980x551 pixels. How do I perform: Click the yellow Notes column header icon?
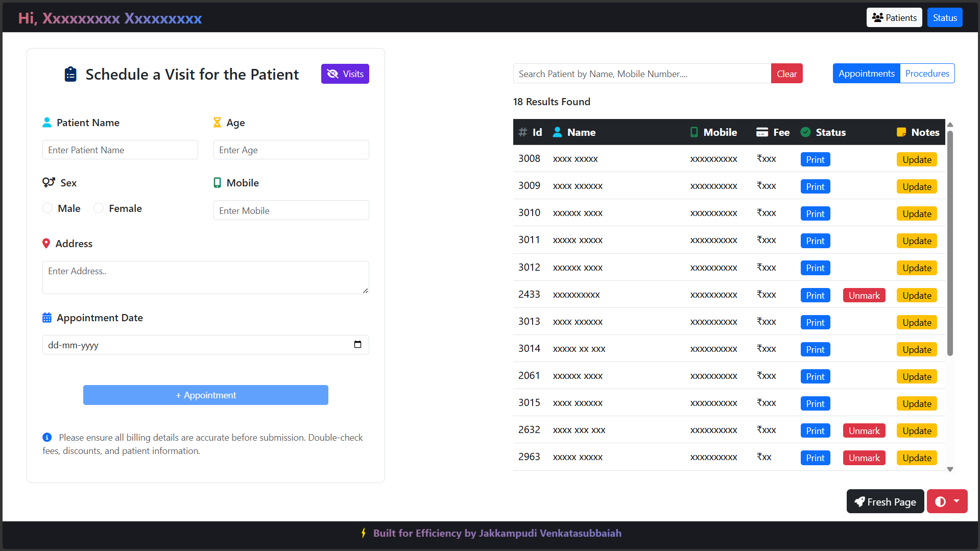901,132
